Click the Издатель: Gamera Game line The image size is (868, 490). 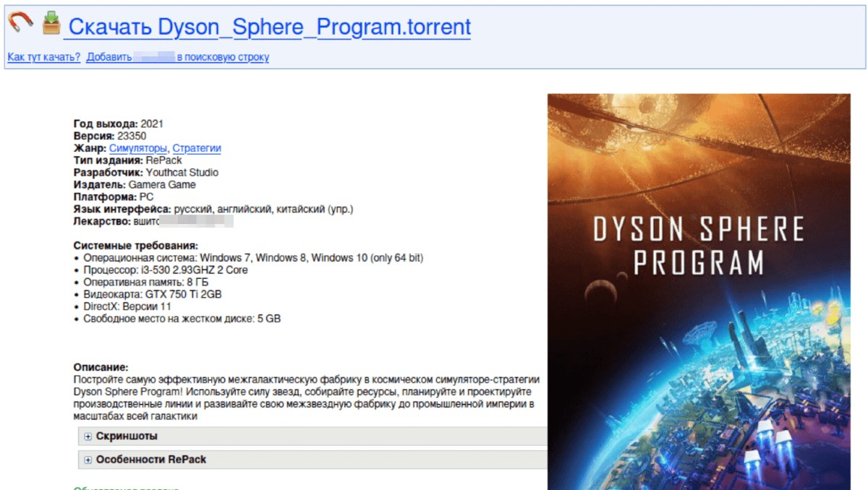click(x=135, y=185)
